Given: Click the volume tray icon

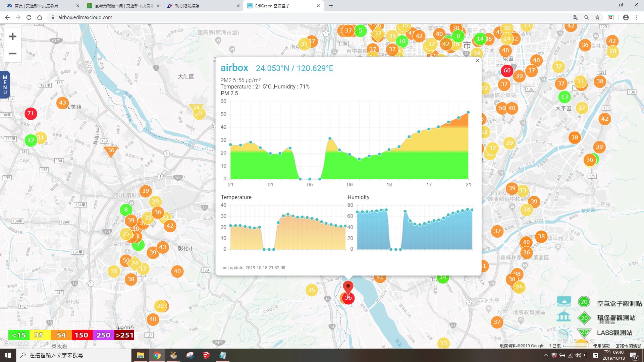Looking at the screenshot, I should [x=578, y=355].
